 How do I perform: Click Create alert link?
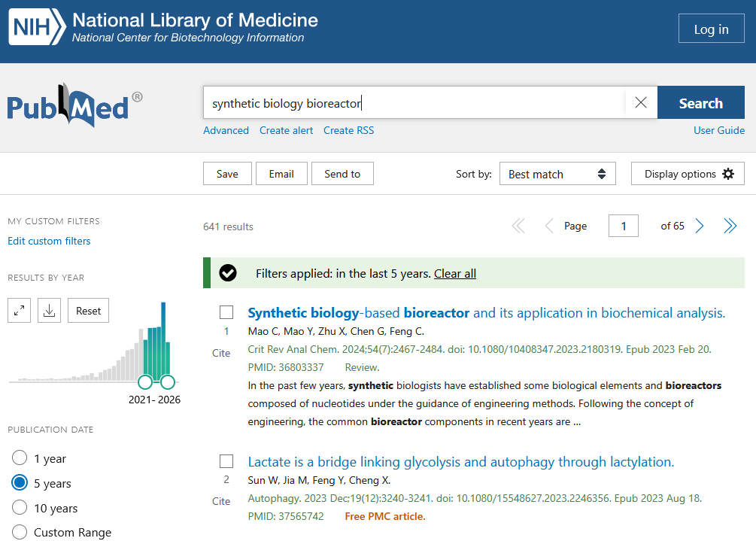click(286, 130)
